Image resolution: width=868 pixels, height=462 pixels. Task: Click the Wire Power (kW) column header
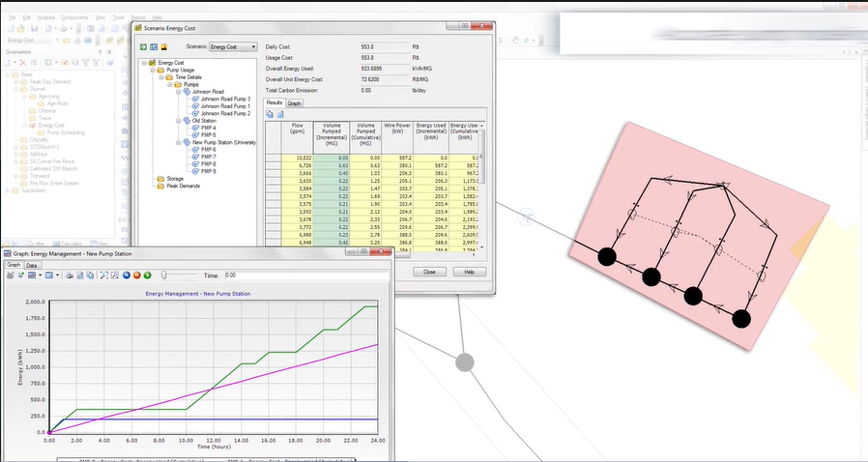click(397, 138)
